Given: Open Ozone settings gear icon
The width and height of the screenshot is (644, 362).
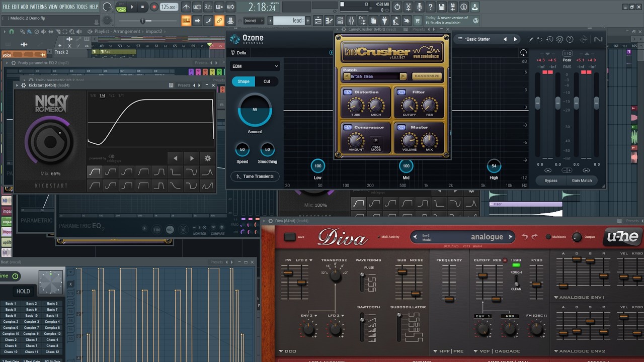Looking at the screenshot, I should point(559,39).
